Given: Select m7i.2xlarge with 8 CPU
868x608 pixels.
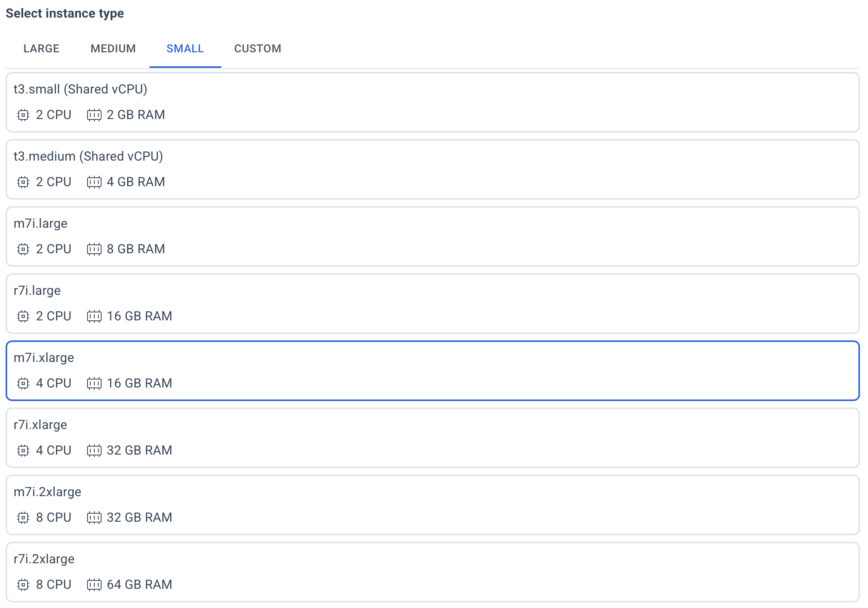Looking at the screenshot, I should (432, 505).
